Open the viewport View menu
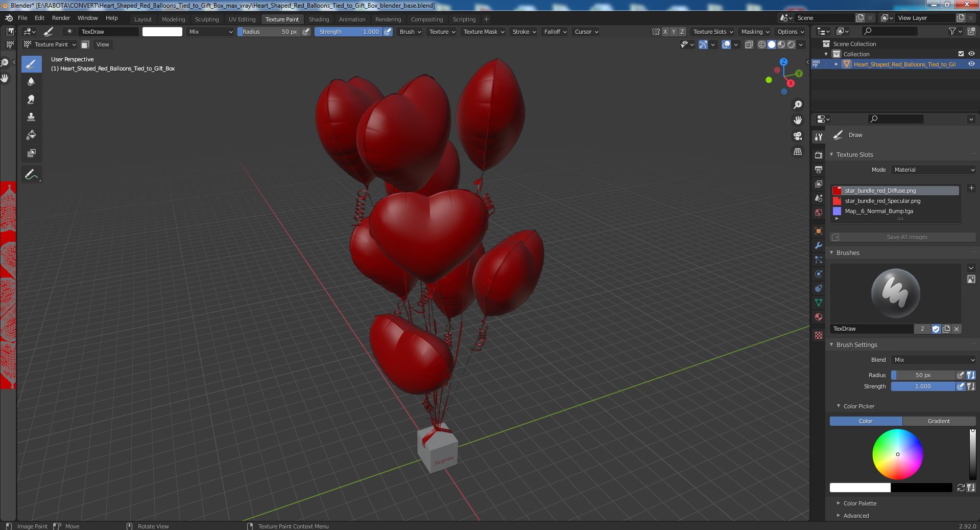Screen dimensions: 980x530 pos(103,44)
